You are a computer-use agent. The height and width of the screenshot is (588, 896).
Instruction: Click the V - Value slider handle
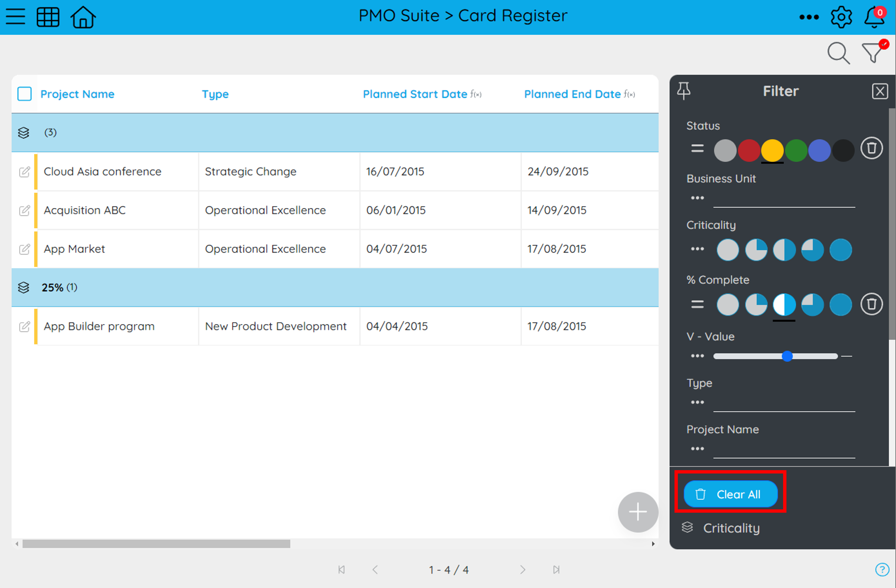point(787,356)
